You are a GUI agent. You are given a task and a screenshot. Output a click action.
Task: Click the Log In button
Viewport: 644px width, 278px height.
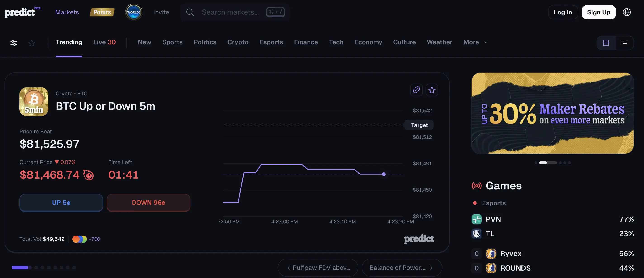(x=563, y=12)
